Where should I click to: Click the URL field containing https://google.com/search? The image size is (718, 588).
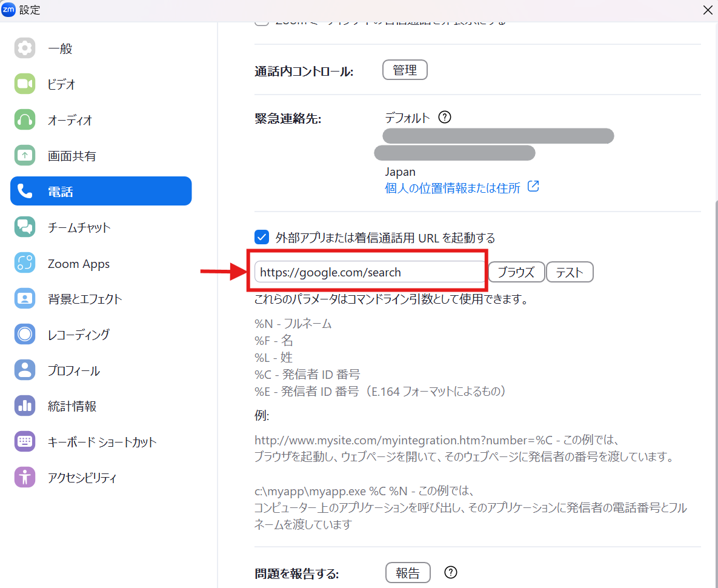369,272
